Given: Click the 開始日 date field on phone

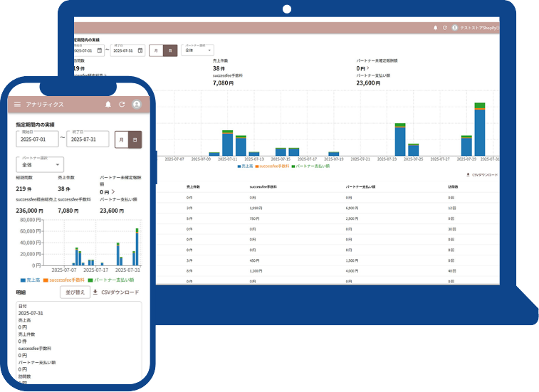Looking at the screenshot, I should click(36, 139).
